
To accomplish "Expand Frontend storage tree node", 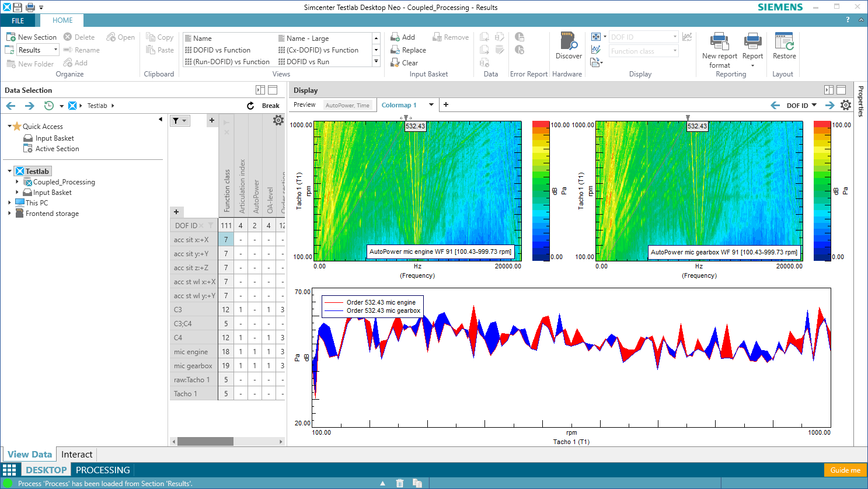I will [x=9, y=214].
